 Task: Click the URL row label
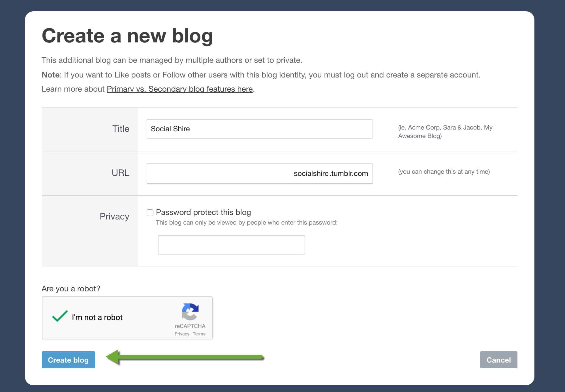[120, 173]
